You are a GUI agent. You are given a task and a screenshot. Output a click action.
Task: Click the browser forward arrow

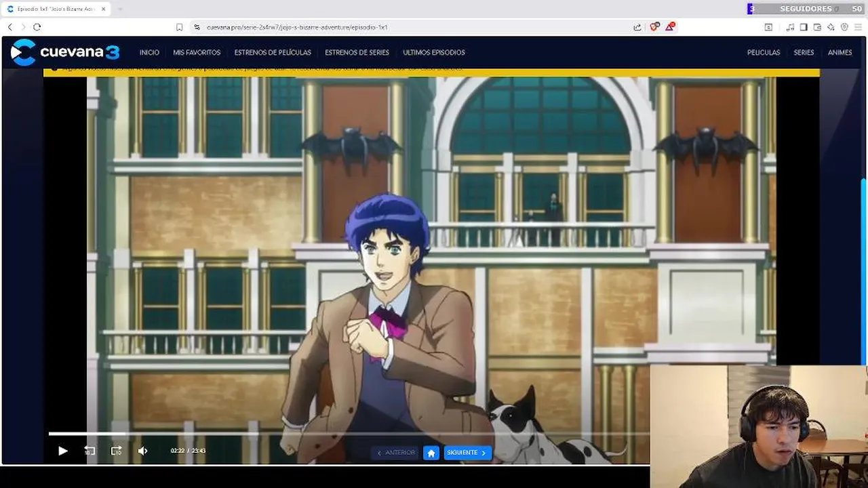pos(23,27)
